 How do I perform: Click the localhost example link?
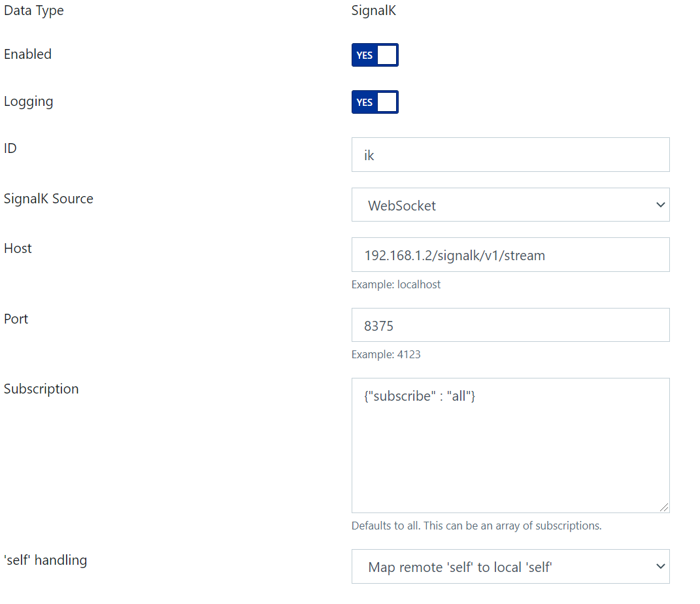coord(422,284)
